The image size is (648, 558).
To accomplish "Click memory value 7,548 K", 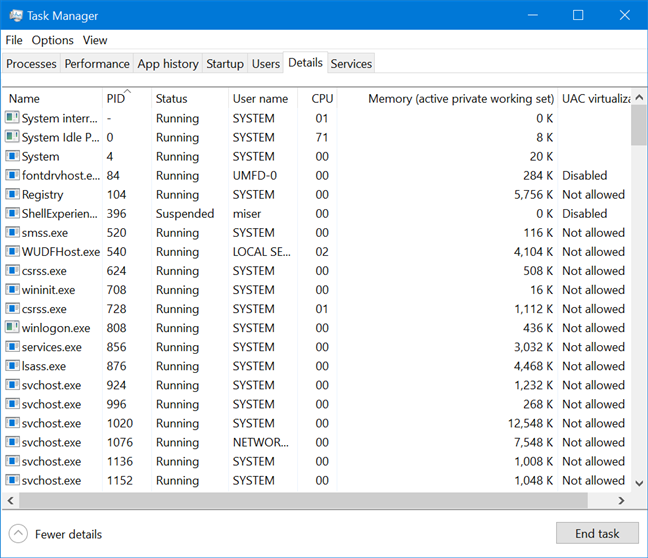I will click(x=533, y=442).
